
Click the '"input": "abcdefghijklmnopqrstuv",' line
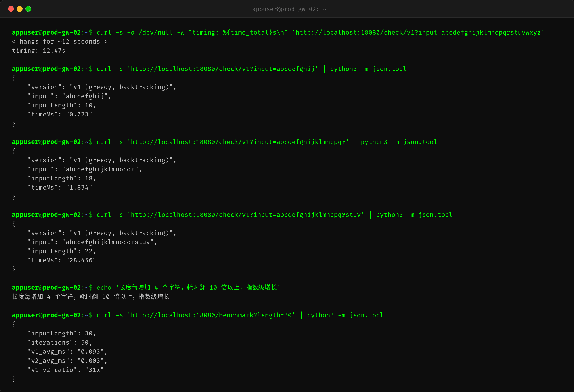pyautogui.click(x=92, y=242)
